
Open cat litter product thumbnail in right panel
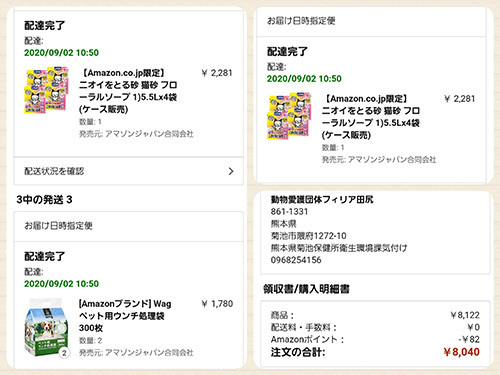(289, 116)
